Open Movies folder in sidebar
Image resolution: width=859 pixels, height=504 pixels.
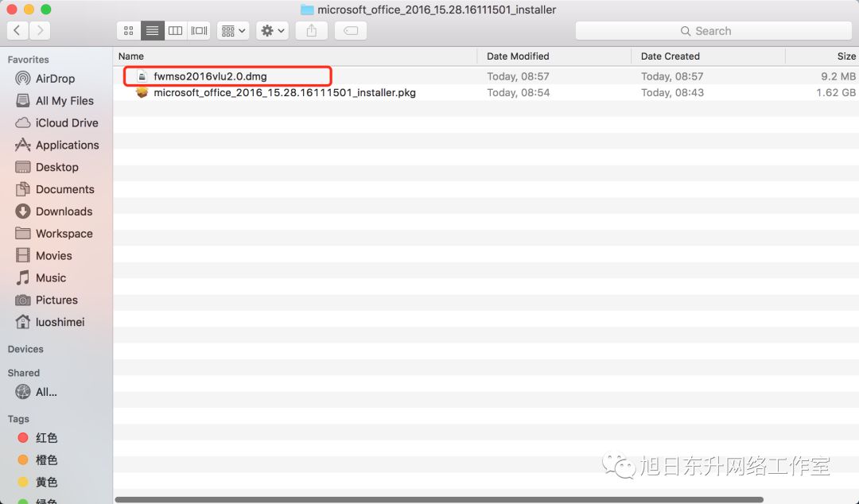click(45, 256)
